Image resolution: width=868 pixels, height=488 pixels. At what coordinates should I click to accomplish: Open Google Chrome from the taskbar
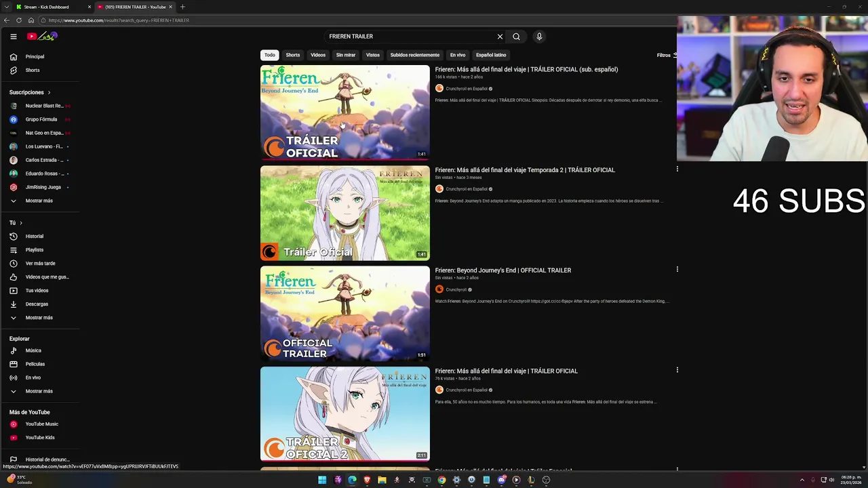click(x=441, y=480)
